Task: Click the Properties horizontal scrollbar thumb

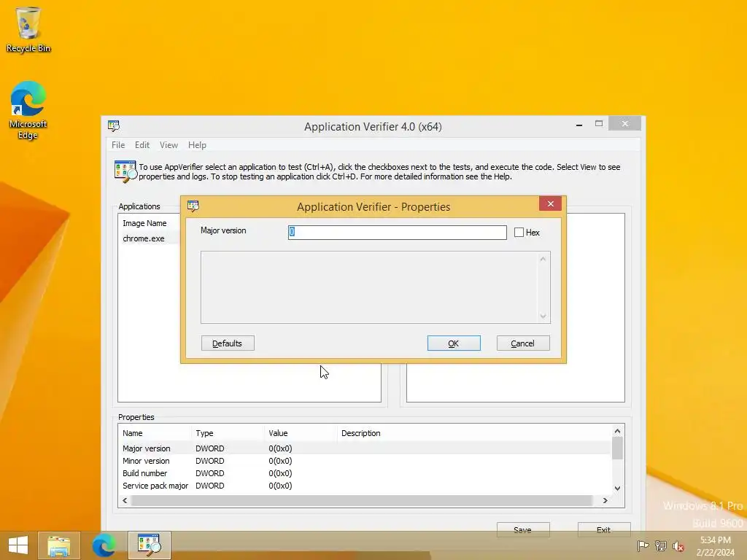Action: [362, 500]
